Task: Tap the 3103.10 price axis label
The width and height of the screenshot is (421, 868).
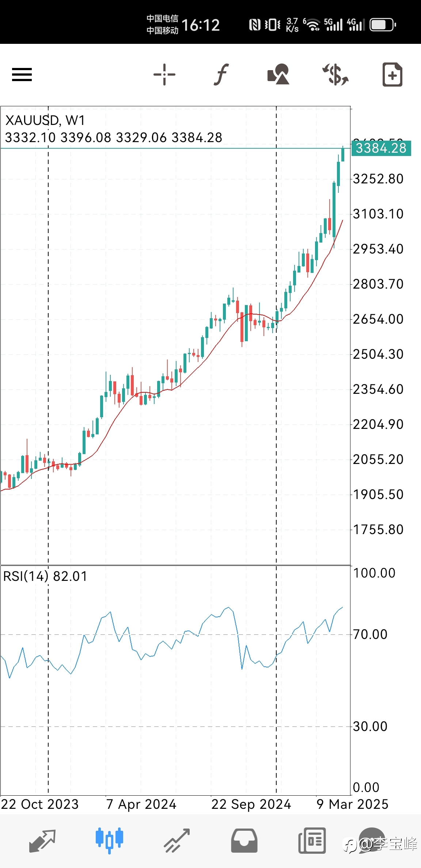Action: (x=378, y=214)
